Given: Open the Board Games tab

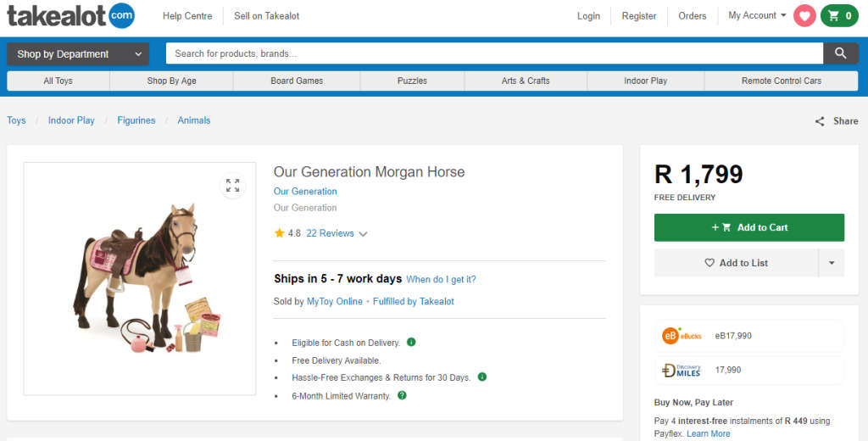Looking at the screenshot, I should (x=297, y=81).
